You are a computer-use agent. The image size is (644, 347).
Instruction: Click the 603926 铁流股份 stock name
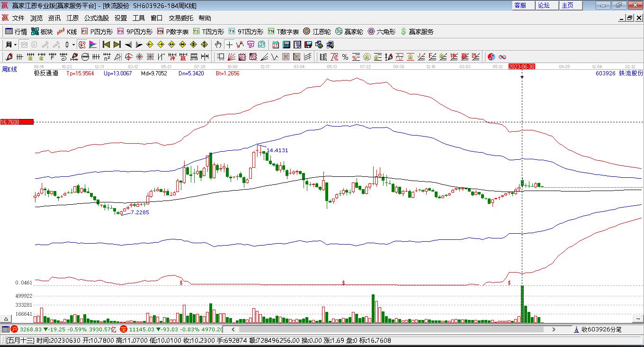click(x=619, y=73)
